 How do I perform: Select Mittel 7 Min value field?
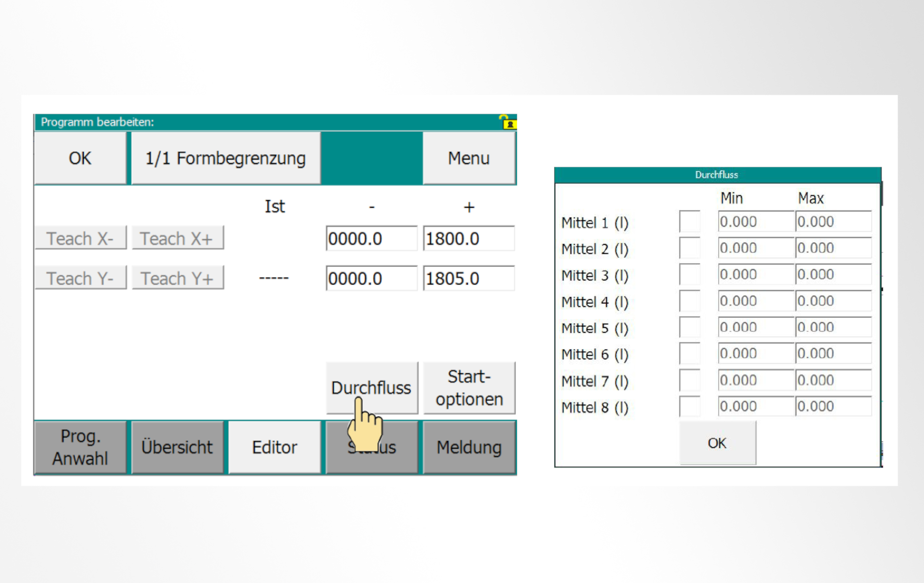click(x=756, y=380)
